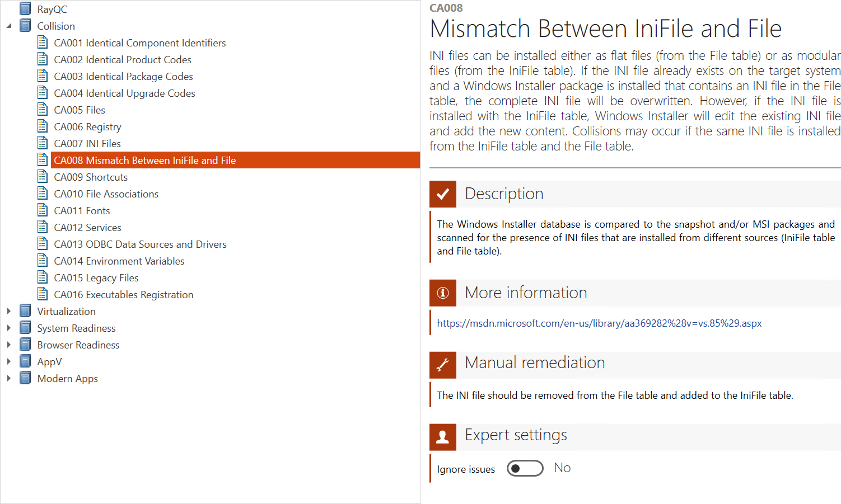Click the Collision book icon

pyautogui.click(x=25, y=26)
